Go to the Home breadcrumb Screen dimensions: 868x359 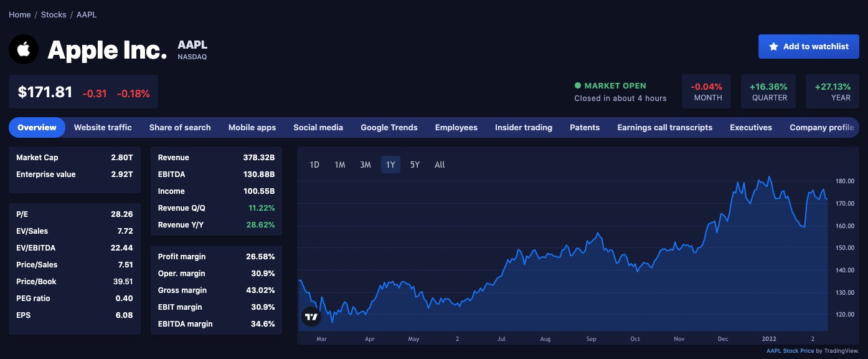pos(20,14)
